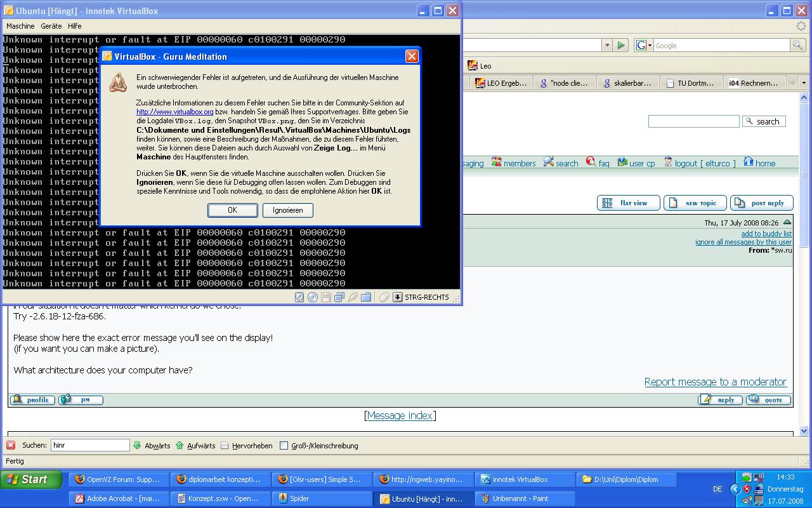Click the hard disk status icon
812x508 pixels.
299,297
